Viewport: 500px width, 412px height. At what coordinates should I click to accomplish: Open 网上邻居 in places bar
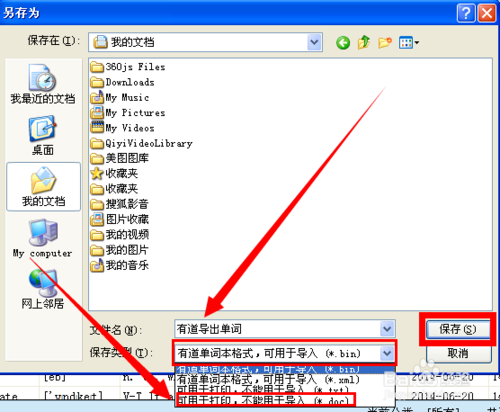[x=43, y=289]
